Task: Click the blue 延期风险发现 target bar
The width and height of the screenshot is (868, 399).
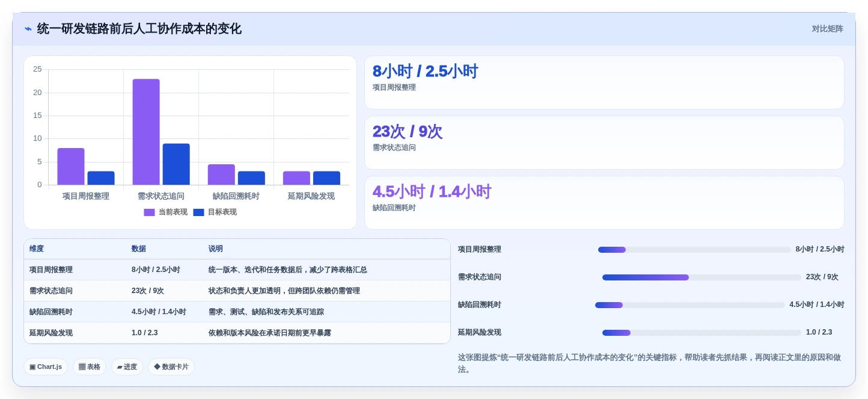Action: (326, 178)
